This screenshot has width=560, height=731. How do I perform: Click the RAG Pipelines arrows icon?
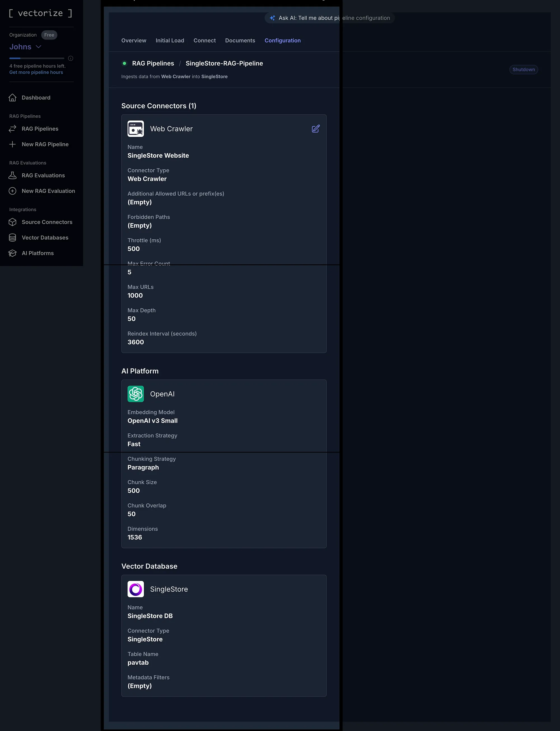coord(13,129)
